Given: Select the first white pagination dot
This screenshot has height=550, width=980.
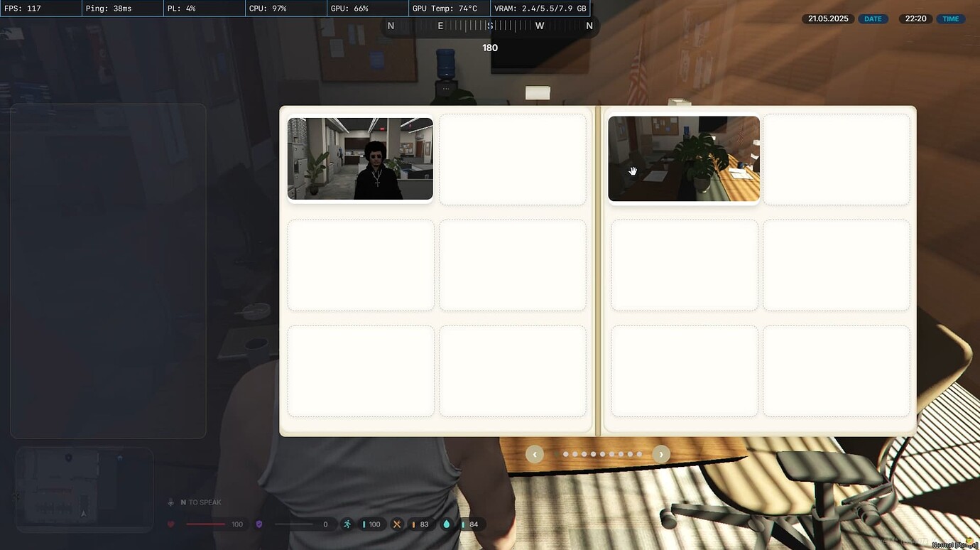Looking at the screenshot, I should 566,454.
